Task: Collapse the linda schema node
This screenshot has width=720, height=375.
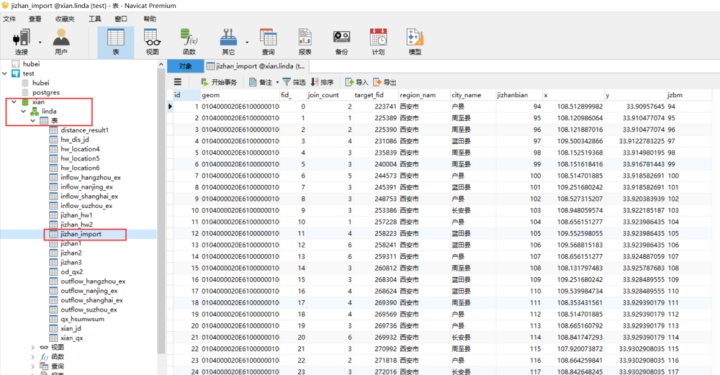Action: click(x=23, y=111)
